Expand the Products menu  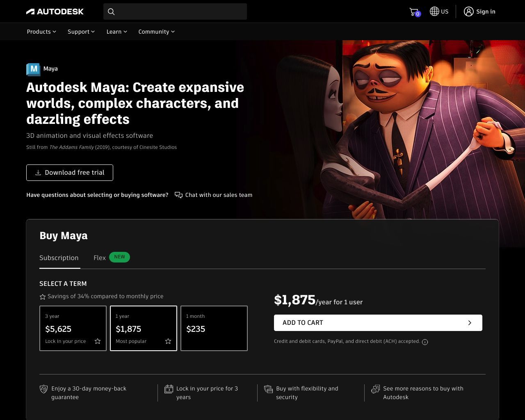[41, 32]
